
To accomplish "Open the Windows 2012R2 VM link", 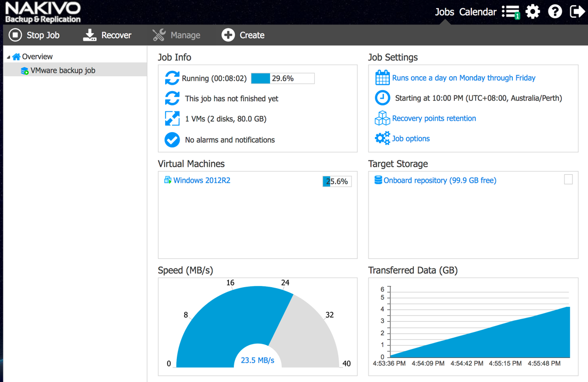I will coord(202,181).
